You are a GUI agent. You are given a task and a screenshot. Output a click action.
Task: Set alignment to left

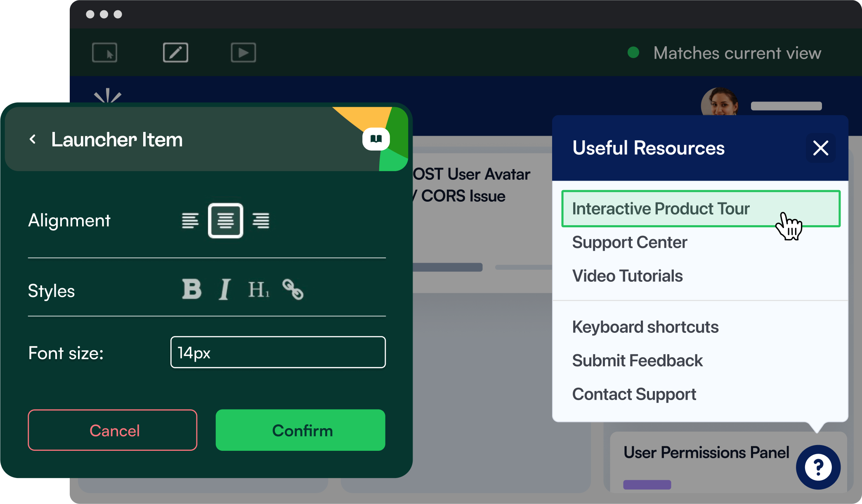190,221
